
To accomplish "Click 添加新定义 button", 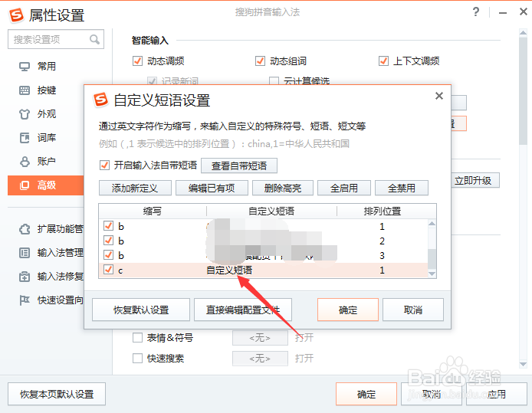I will click(x=135, y=188).
